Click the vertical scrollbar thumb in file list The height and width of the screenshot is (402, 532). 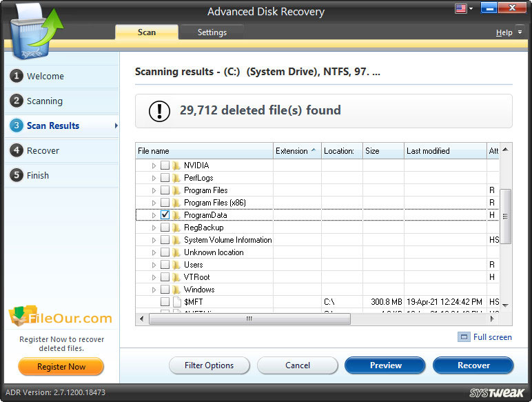point(505,217)
